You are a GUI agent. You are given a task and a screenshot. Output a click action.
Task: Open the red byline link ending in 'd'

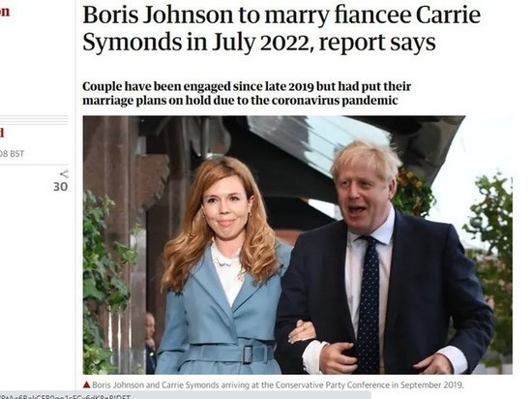click(x=2, y=133)
